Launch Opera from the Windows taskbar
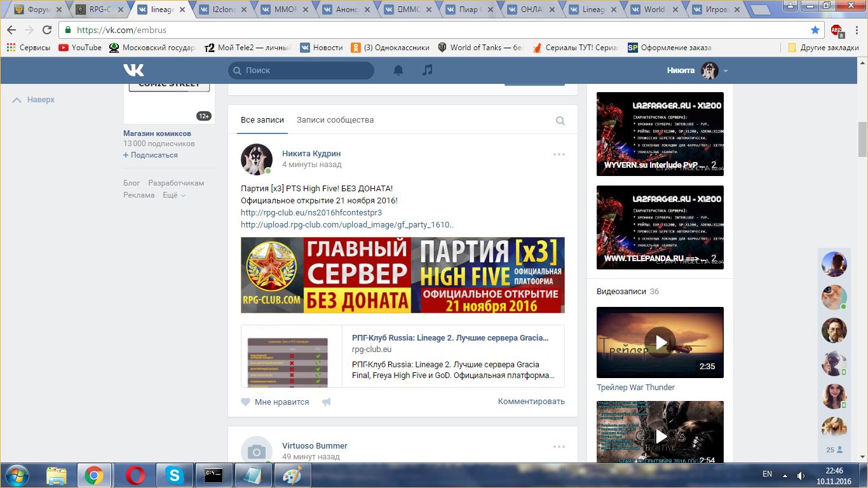868x488 pixels. (x=134, y=475)
